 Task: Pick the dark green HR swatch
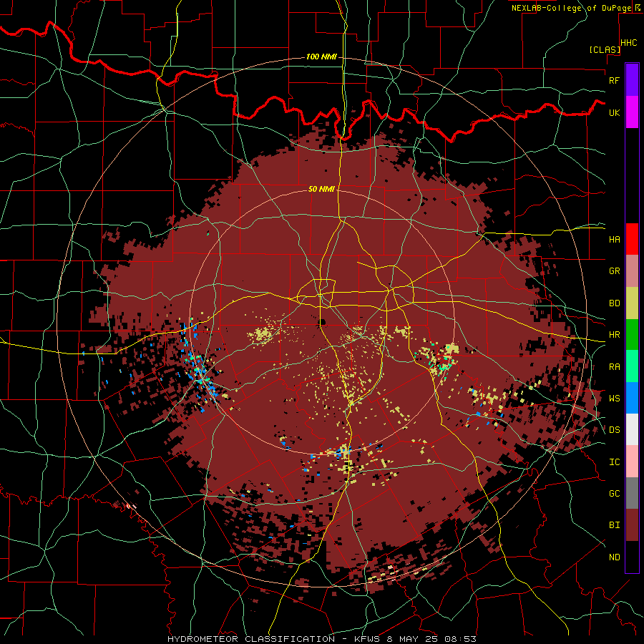[632, 335]
